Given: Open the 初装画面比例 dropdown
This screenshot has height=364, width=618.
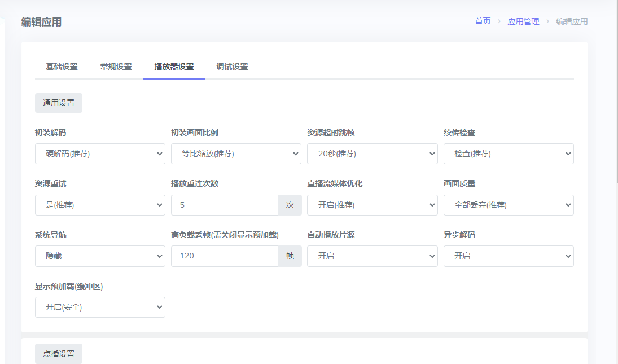Looking at the screenshot, I should pyautogui.click(x=236, y=154).
